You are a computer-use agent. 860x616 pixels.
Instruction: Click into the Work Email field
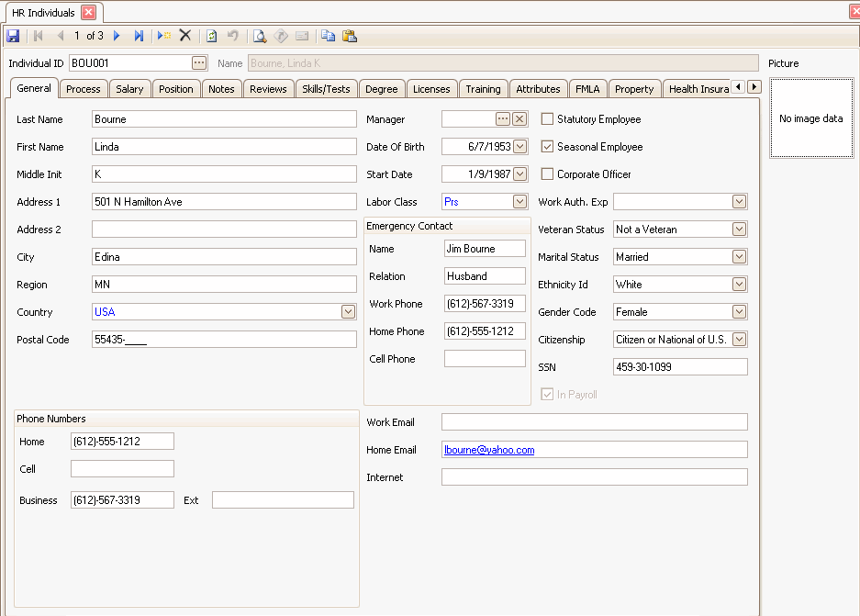pyautogui.click(x=594, y=422)
